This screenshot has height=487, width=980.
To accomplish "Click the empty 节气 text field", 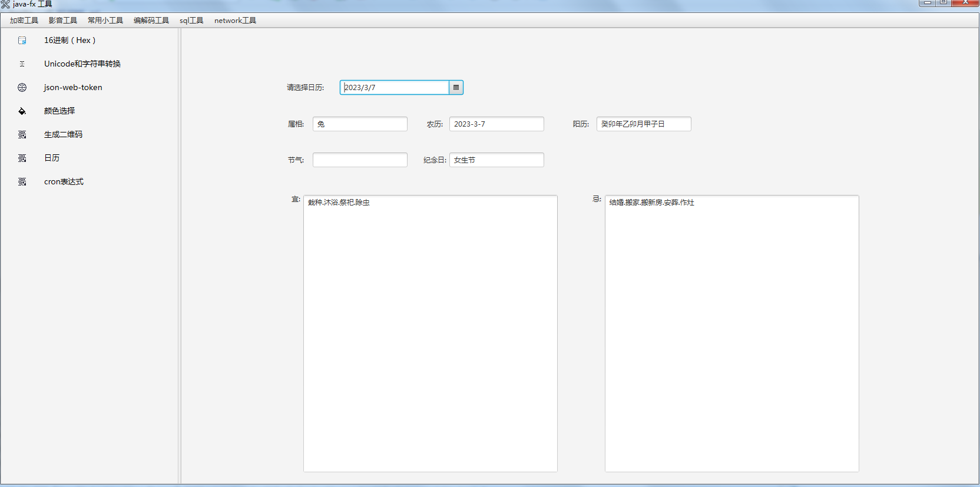I will tap(360, 160).
